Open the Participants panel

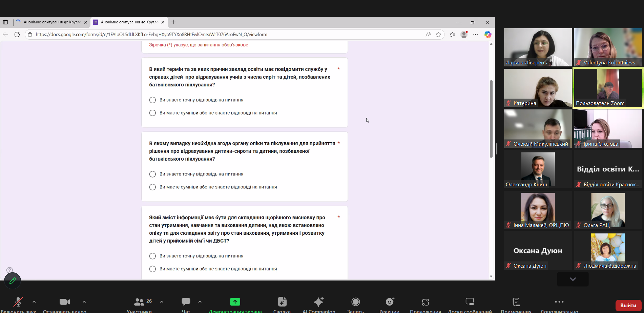(139, 302)
